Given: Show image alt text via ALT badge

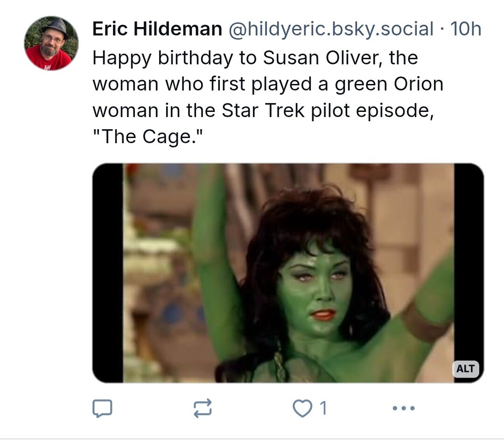Looking at the screenshot, I should click(465, 368).
